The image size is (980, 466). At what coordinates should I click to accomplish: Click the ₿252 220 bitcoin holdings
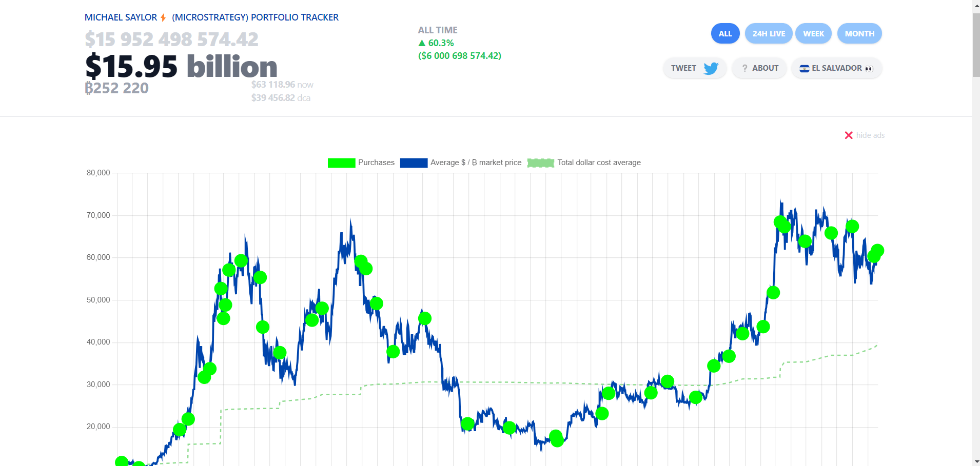[116, 88]
